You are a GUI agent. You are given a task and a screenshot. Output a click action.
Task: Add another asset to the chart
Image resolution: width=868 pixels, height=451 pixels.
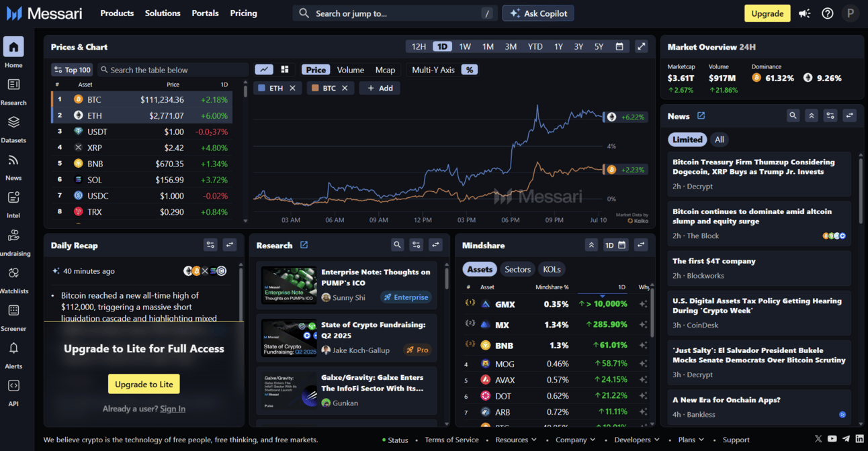tap(380, 88)
